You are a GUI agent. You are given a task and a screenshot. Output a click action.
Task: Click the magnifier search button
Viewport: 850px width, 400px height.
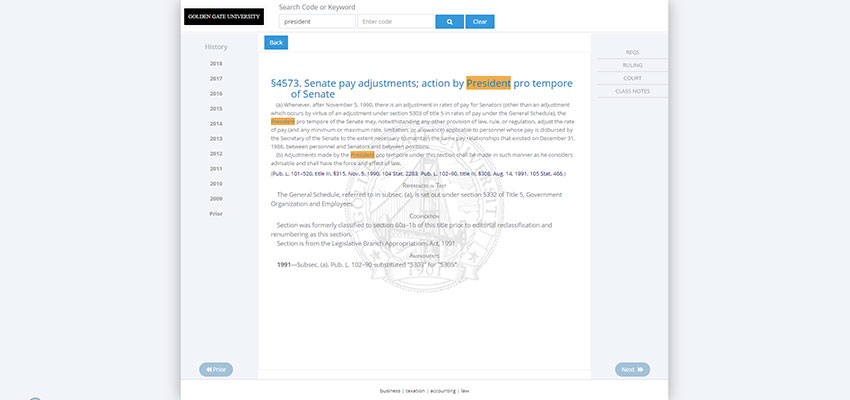click(x=449, y=22)
